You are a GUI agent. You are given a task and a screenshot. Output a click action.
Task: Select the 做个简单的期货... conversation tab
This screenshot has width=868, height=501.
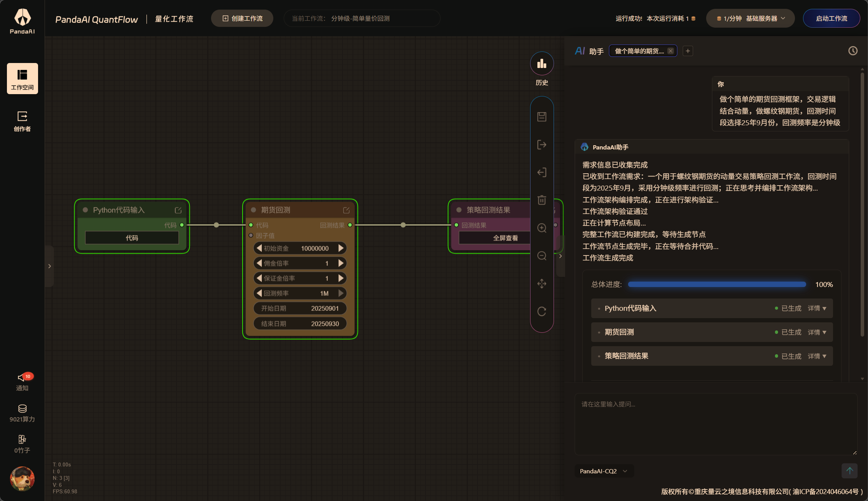tap(639, 51)
